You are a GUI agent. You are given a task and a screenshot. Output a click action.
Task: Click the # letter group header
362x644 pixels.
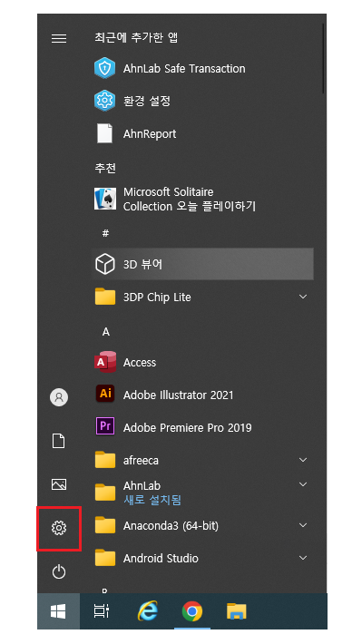[105, 233]
